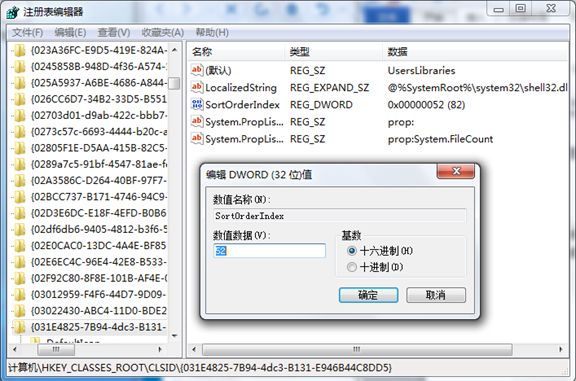Select folder icon of {02E0CAC0-13DC-4A4E-BF85 key
Screen dimensions: 576x381
pos(19,245)
